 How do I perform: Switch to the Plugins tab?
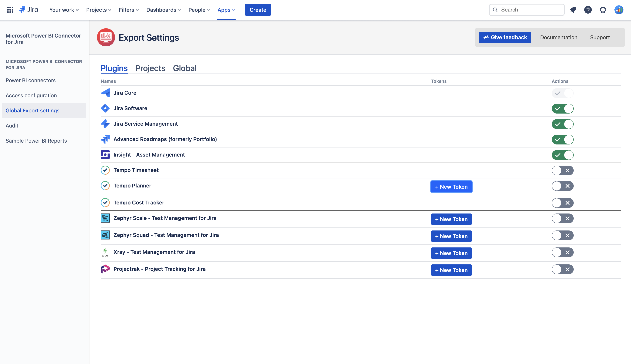click(114, 68)
